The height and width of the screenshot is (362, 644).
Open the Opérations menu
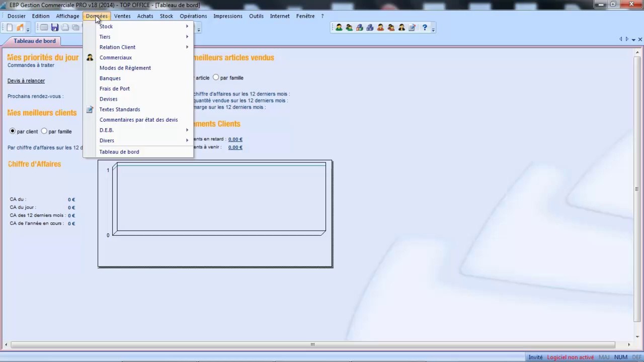[x=193, y=16]
